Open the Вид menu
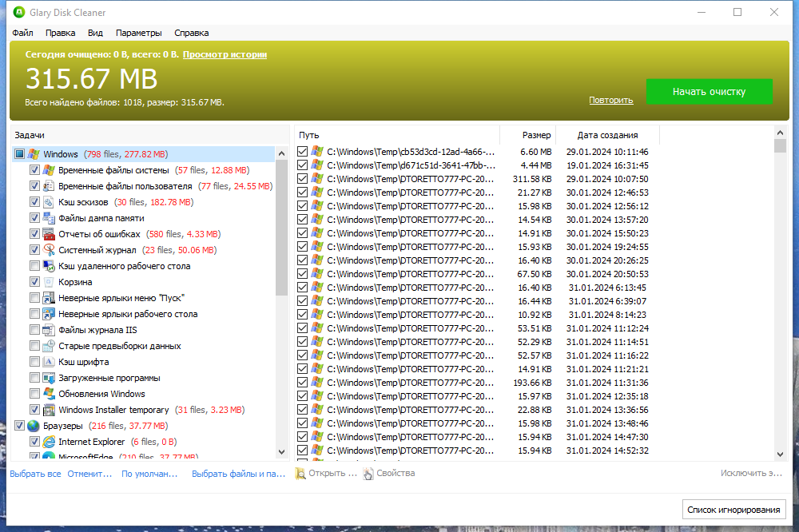The image size is (799, 532). [95, 33]
